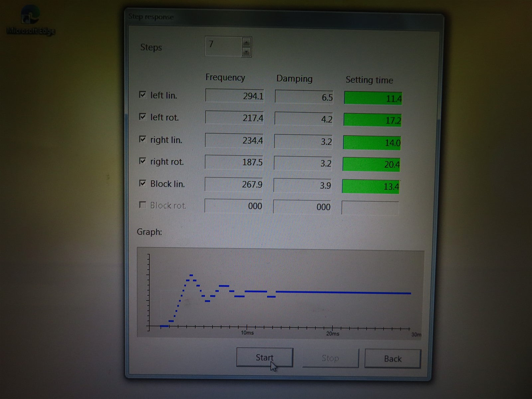Toggle the right lin. checkbox
Screen dimensions: 532x399
tap(143, 139)
